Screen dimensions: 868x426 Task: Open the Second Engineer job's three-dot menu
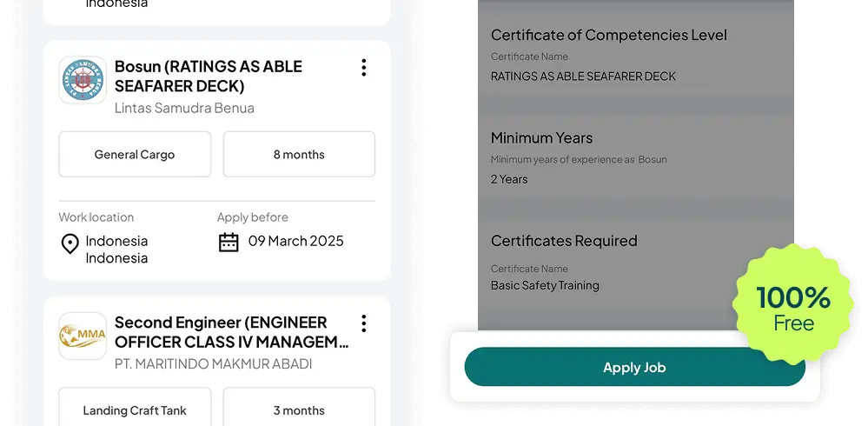[363, 323]
